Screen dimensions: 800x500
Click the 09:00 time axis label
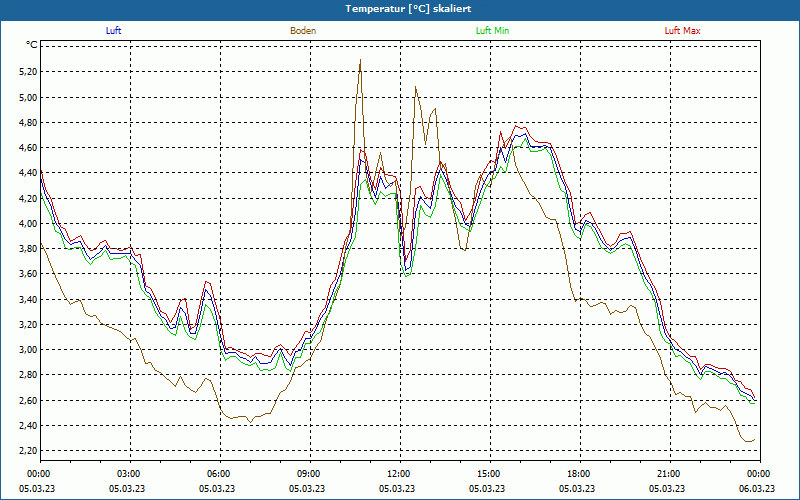pyautogui.click(x=311, y=474)
